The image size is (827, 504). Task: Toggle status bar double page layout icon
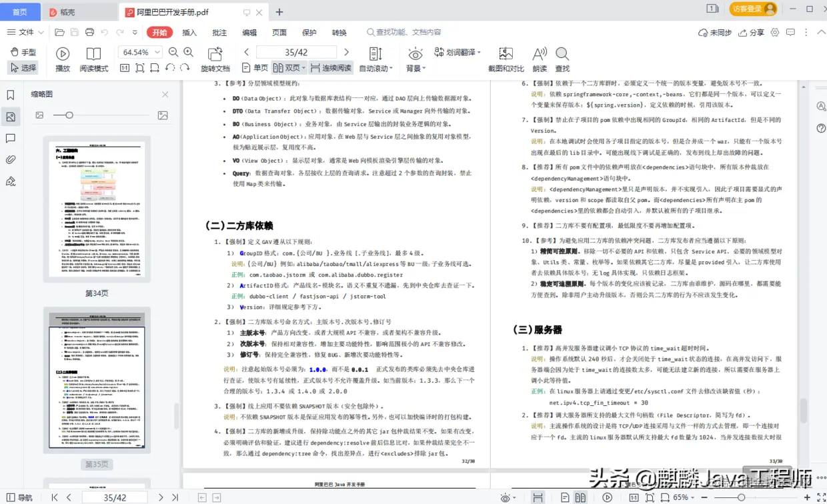coord(581,497)
